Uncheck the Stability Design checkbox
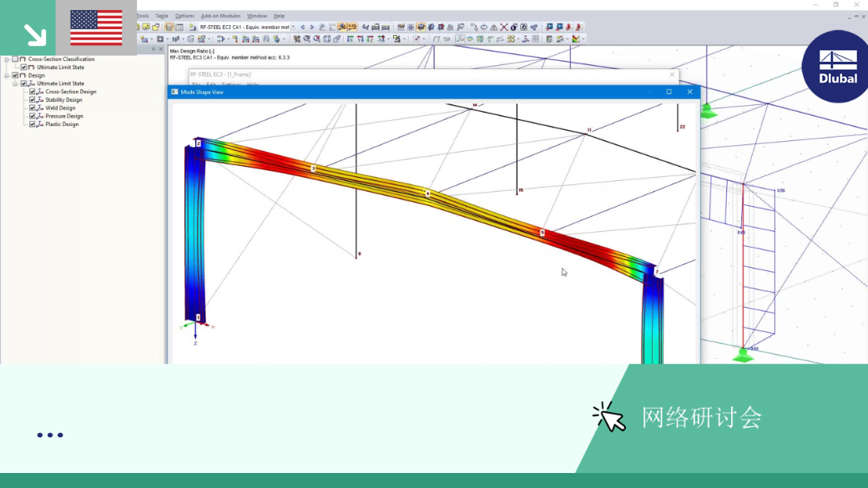This screenshot has height=488, width=868. (32, 99)
